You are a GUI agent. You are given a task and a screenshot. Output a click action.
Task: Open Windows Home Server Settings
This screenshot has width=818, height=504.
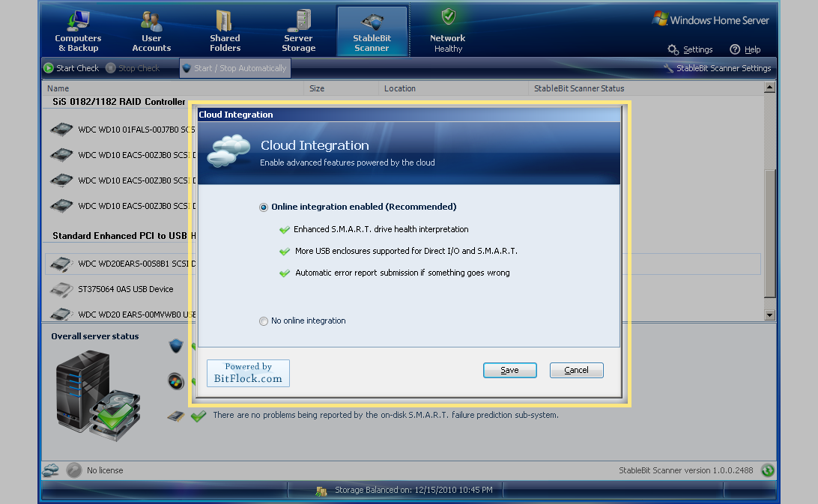click(690, 49)
